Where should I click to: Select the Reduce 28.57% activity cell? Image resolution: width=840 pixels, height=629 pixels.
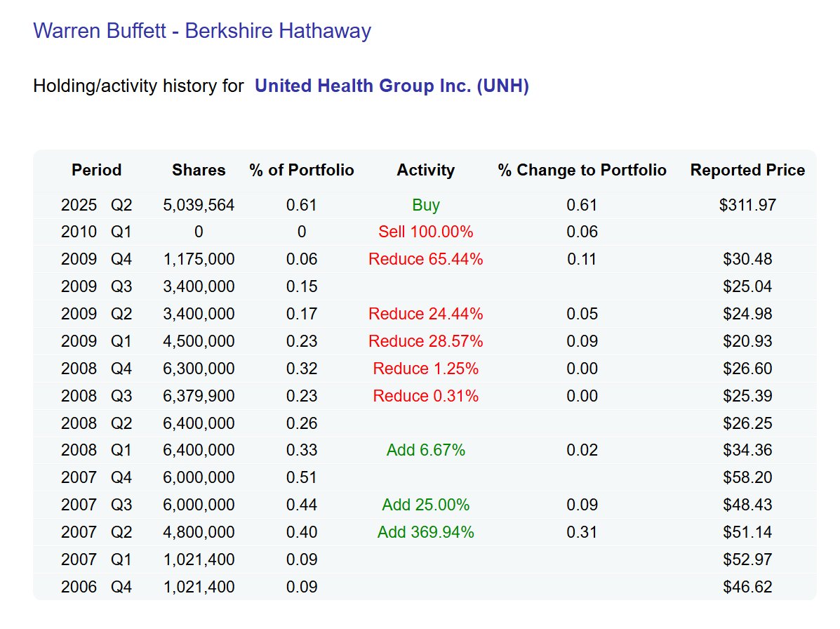click(426, 341)
